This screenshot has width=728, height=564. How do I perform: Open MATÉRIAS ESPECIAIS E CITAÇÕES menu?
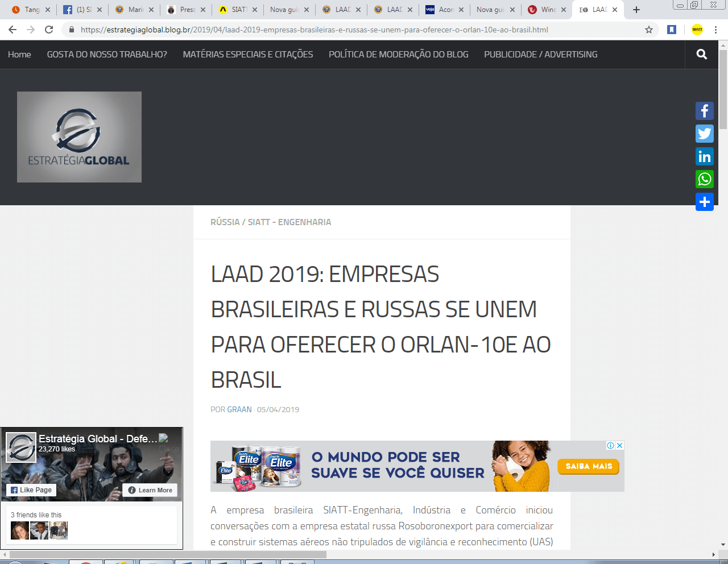[248, 55]
